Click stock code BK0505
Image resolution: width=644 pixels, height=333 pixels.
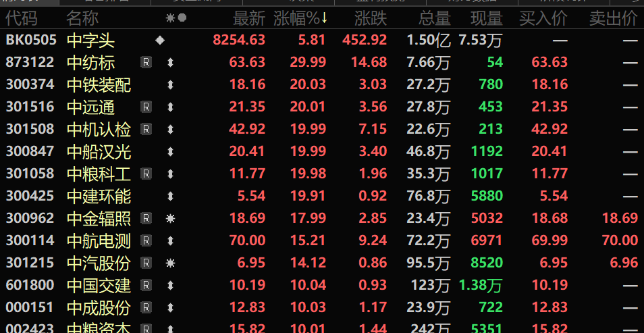coord(31,41)
